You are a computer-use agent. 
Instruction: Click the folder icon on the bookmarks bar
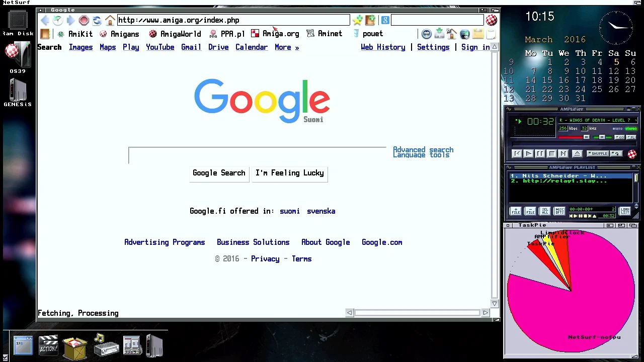click(x=477, y=34)
